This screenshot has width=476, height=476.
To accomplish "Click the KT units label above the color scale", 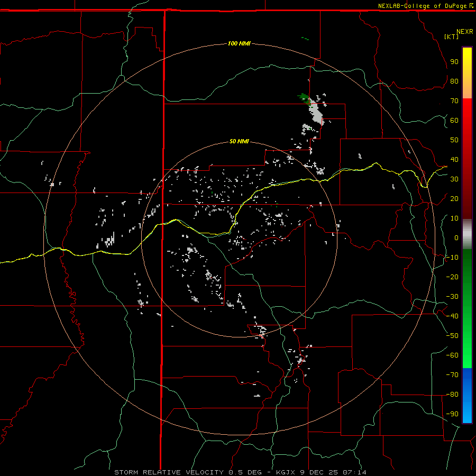I will [x=451, y=36].
